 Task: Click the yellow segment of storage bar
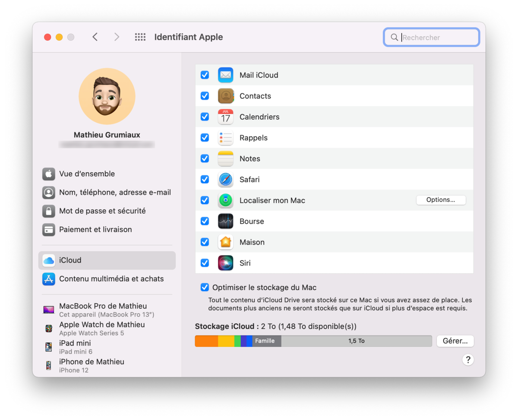226,341
